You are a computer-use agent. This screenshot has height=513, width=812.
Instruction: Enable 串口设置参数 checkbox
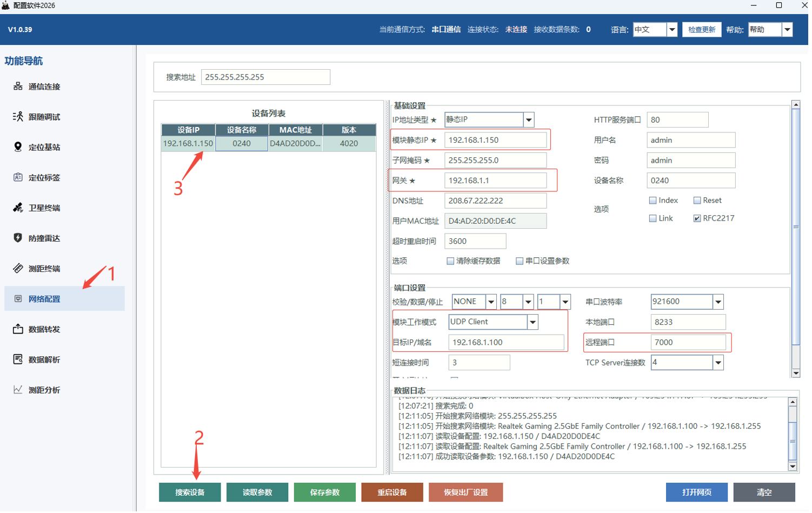click(x=520, y=261)
